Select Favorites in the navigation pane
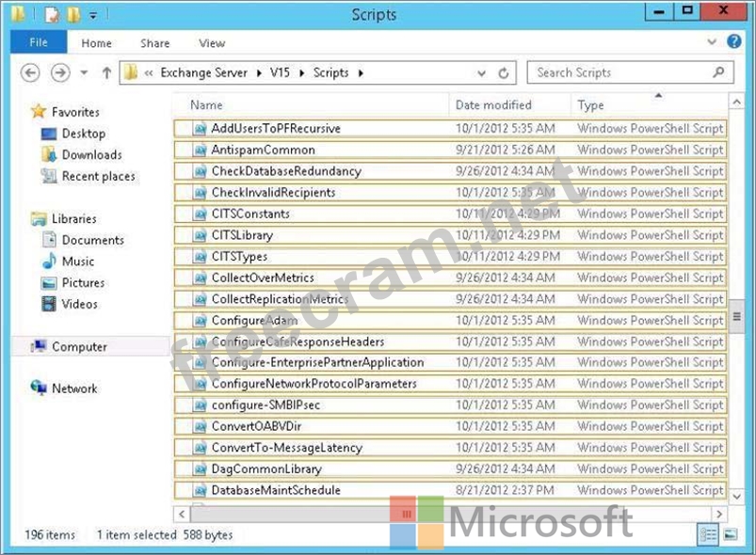 (75, 112)
